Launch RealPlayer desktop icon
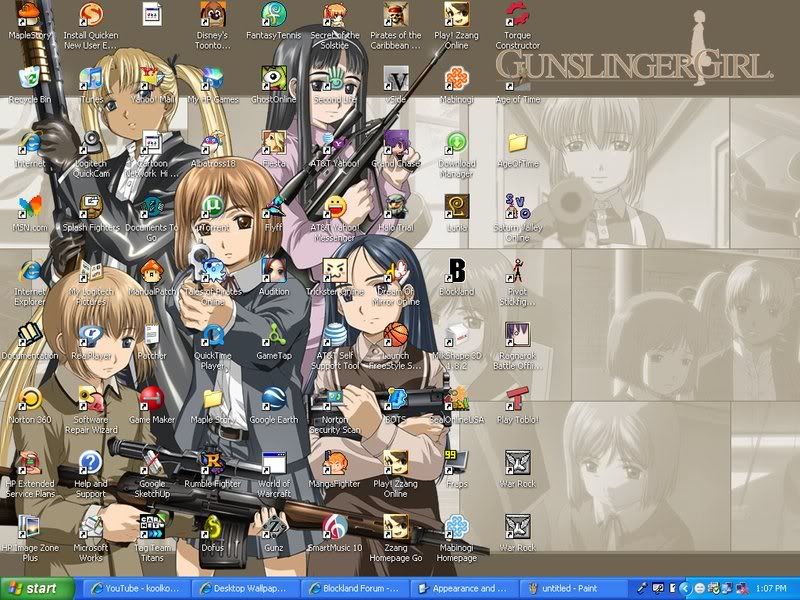800x600 pixels. click(x=91, y=335)
